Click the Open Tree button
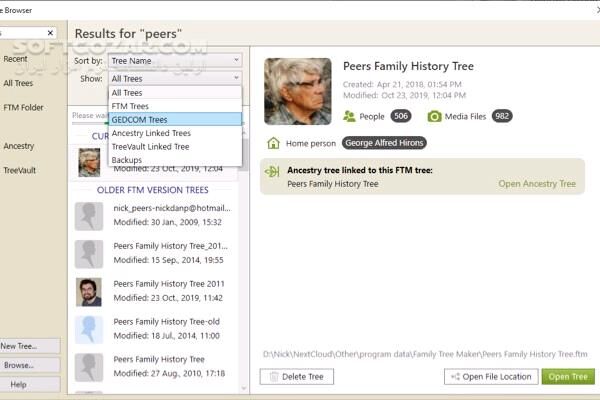Screen dimensions: 600x400 (567, 377)
